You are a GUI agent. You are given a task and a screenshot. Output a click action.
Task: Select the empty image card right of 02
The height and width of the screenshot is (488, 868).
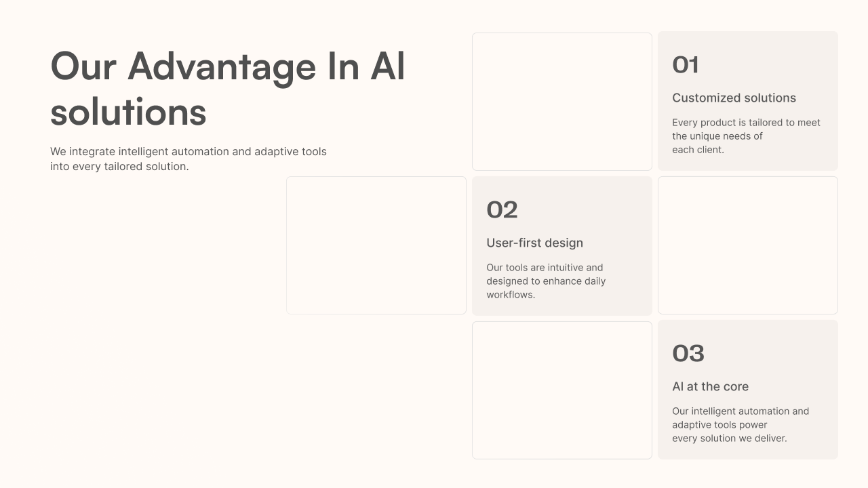click(x=747, y=245)
